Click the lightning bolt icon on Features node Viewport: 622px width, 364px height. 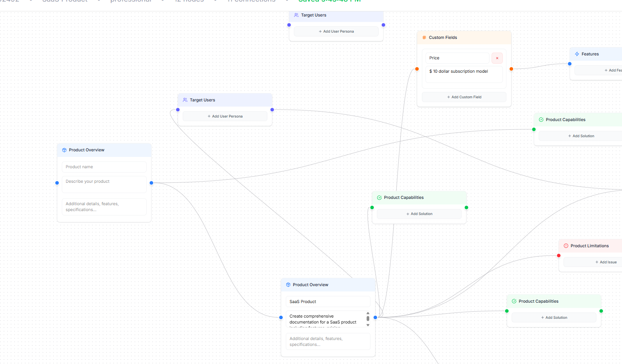point(577,54)
